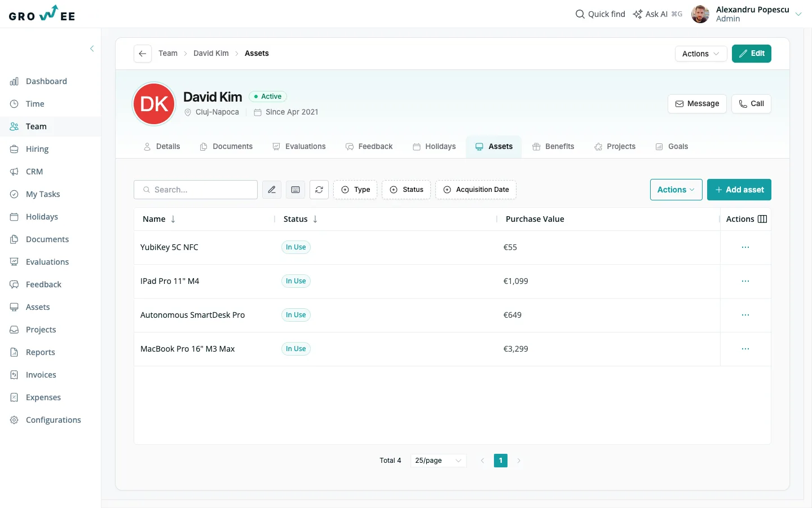The image size is (812, 508).
Task: Switch to the Goals tab
Action: click(x=672, y=147)
